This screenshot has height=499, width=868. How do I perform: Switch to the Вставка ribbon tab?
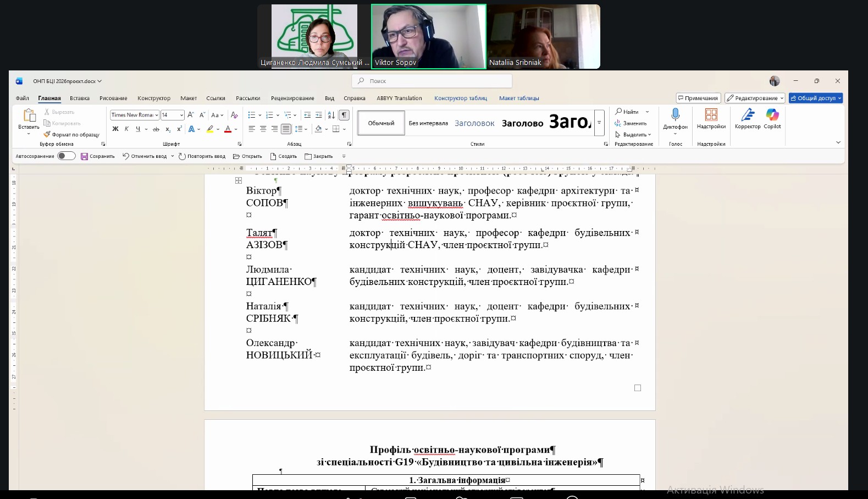[80, 98]
